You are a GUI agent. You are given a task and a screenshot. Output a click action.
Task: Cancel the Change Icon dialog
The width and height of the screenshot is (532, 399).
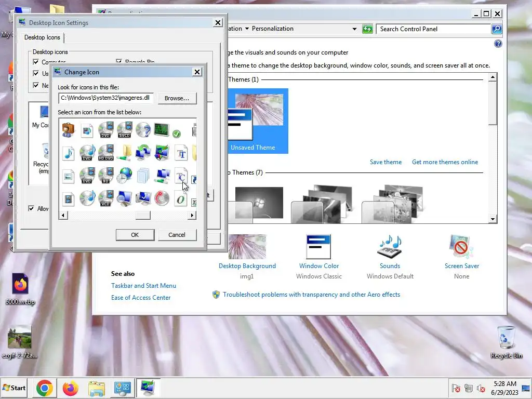coord(177,235)
